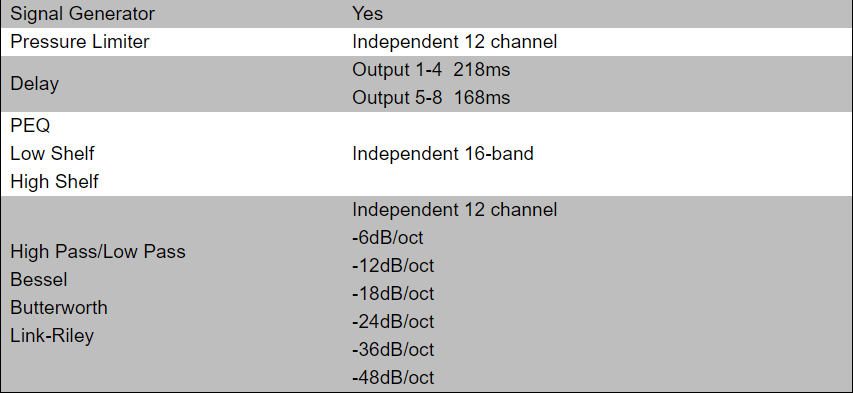Click the High Shelf label
Viewport: 853px width, 394px height.
point(54,182)
